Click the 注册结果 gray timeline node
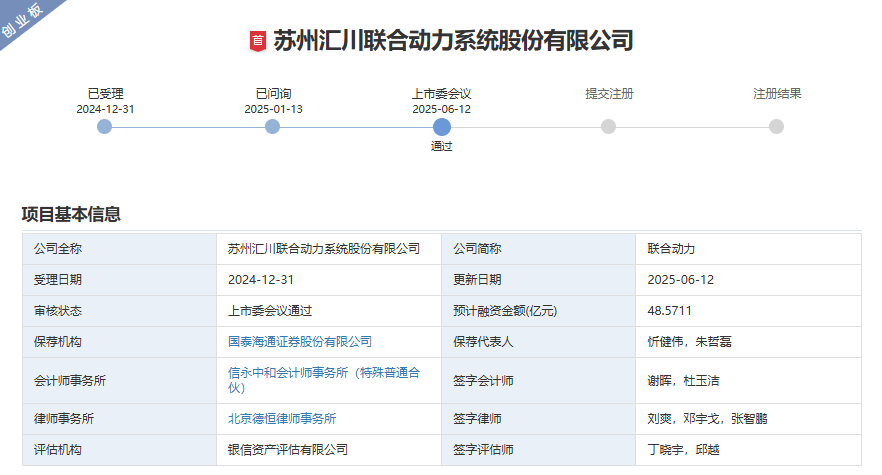The image size is (882, 475). [777, 126]
